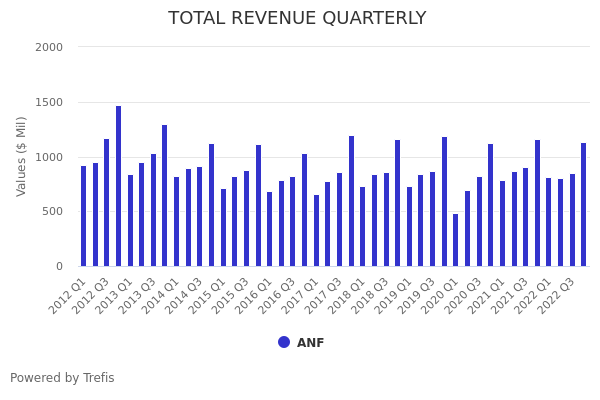Screen dimensions: 600x400
Task: Click the last bar for 2022 Q4
Action: coord(584,205)
